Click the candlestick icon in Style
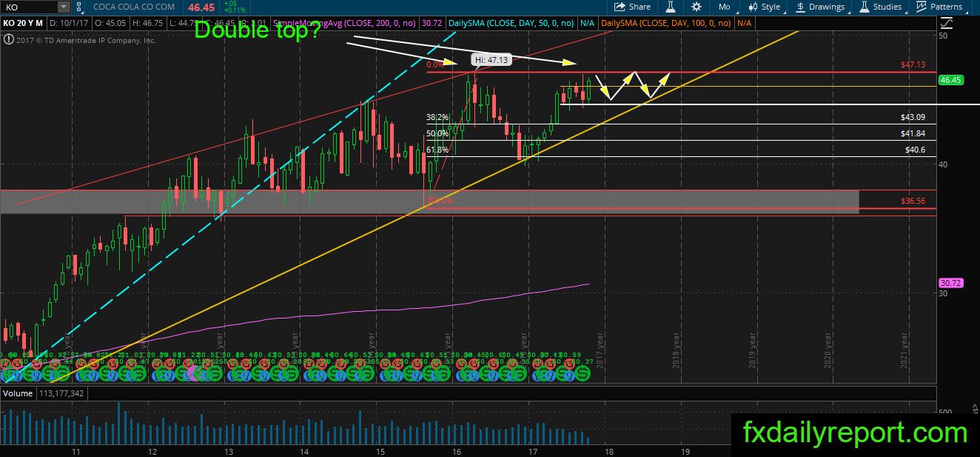The image size is (980, 457). (x=753, y=7)
